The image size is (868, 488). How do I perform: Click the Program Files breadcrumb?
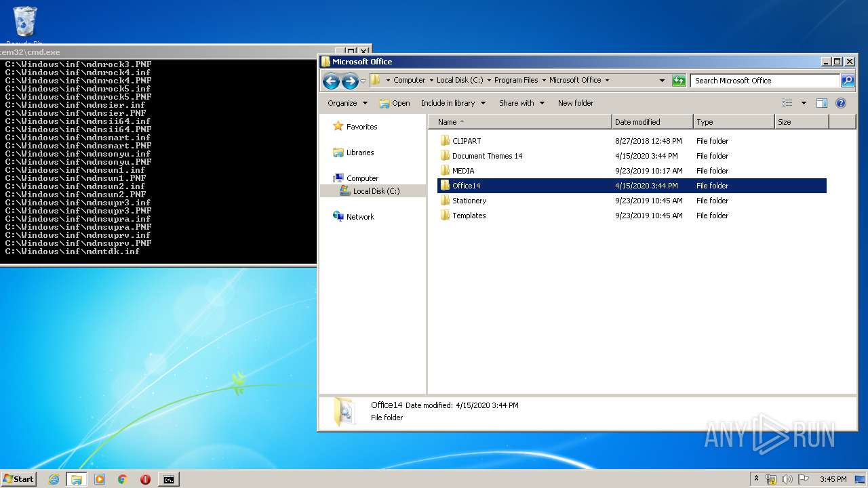[x=516, y=80]
